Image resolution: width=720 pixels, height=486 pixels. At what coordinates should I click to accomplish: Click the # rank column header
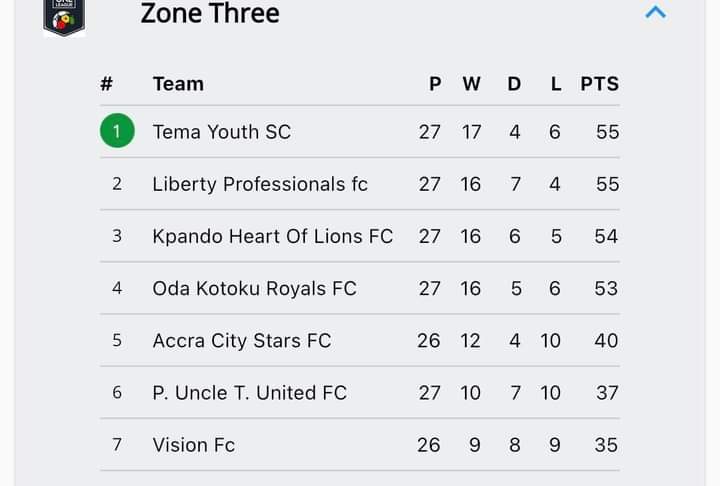click(107, 84)
